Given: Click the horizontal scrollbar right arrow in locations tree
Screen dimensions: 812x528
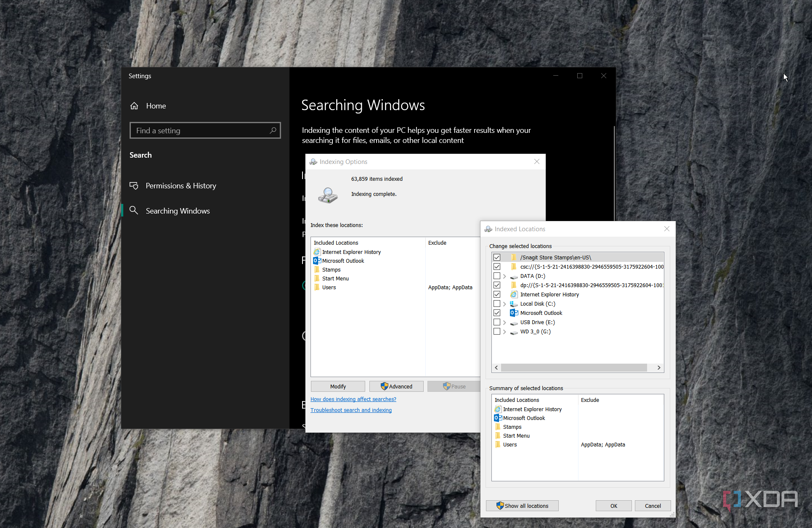Looking at the screenshot, I should pyautogui.click(x=659, y=368).
